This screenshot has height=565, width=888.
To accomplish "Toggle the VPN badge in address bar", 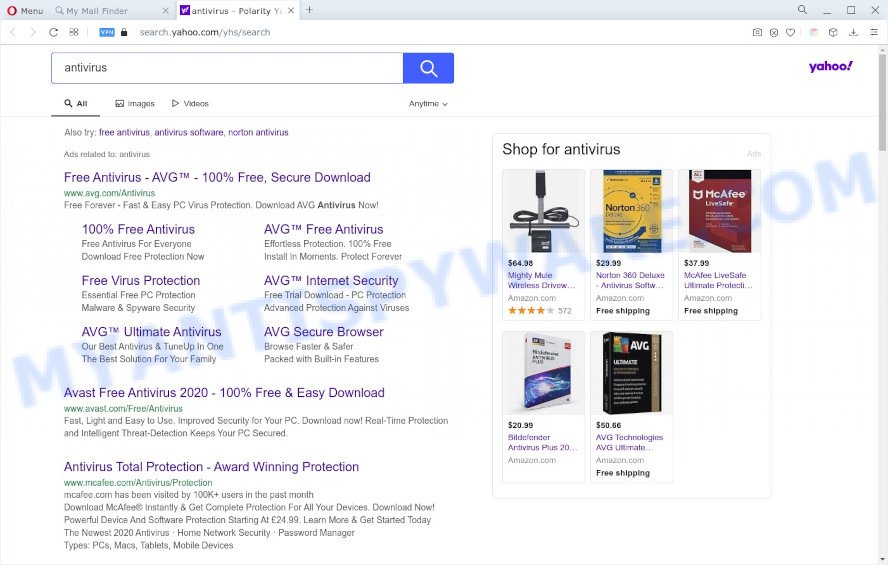I will 106,32.
